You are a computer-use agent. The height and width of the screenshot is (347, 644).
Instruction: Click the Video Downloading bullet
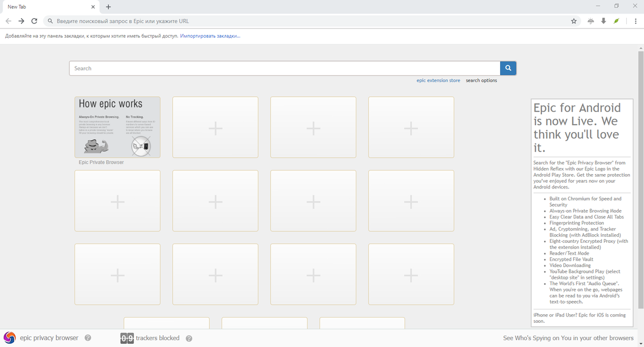[x=570, y=265]
